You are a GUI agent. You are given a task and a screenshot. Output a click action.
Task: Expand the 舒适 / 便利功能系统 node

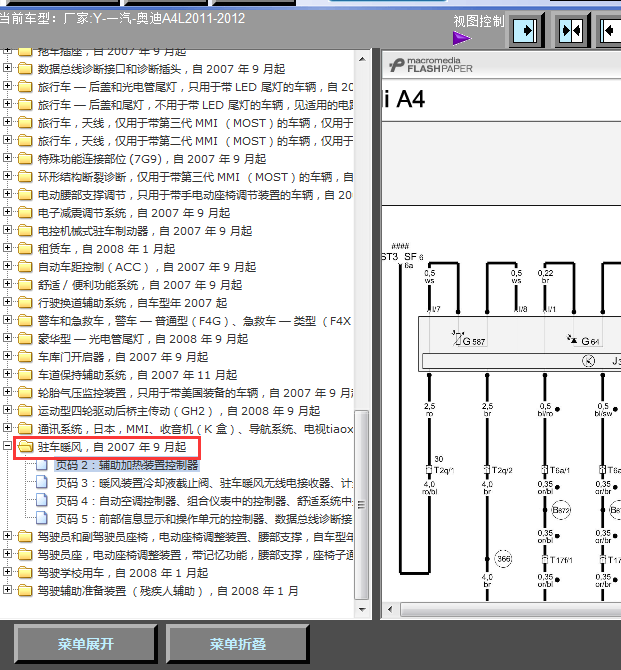pos(7,283)
